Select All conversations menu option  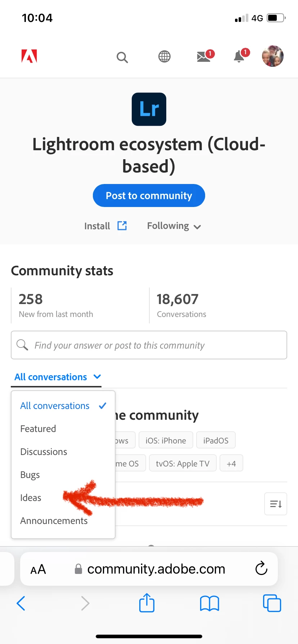(x=63, y=406)
